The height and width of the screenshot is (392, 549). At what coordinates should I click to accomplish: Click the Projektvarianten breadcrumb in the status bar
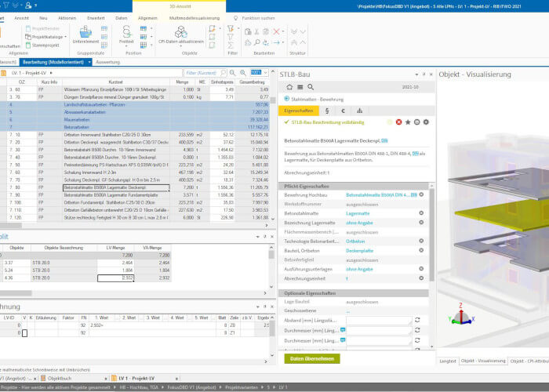tap(243, 387)
